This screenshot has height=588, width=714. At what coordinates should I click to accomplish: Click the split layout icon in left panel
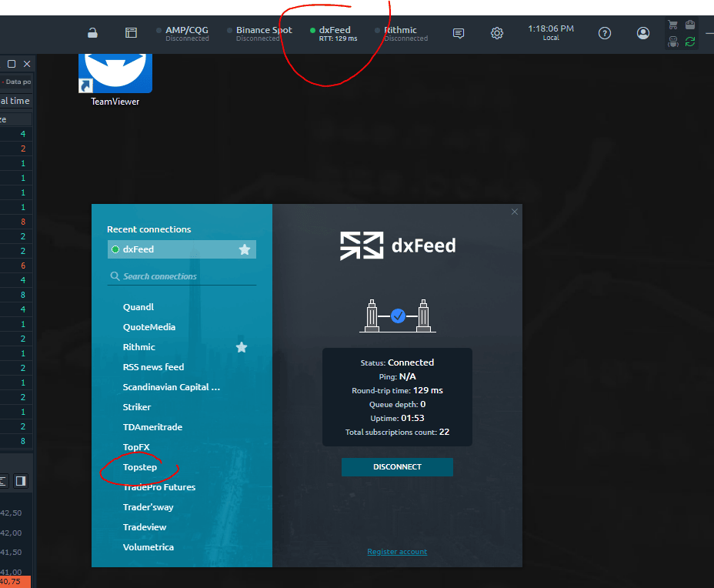point(21,481)
